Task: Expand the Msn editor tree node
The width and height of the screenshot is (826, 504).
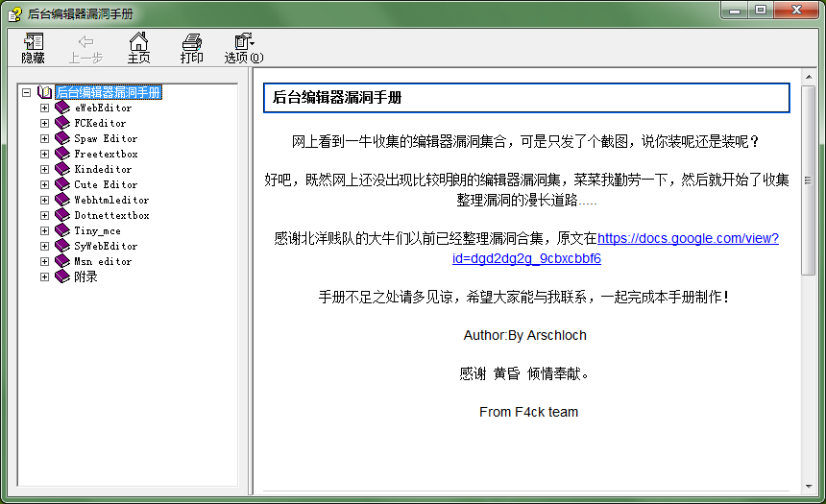Action: click(x=45, y=261)
